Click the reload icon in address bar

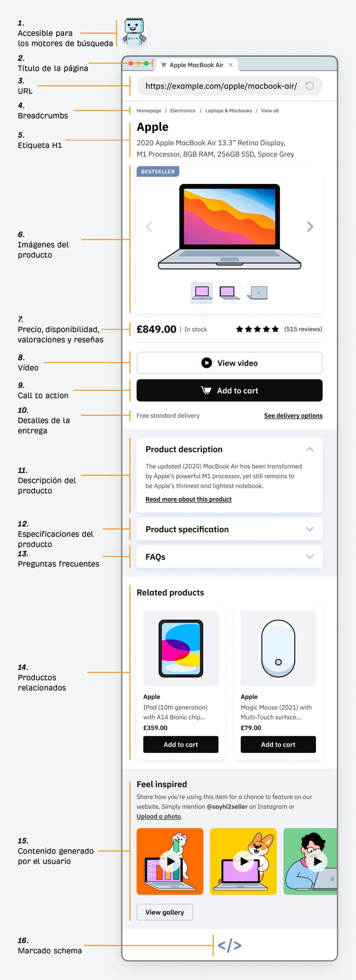pos(309,86)
